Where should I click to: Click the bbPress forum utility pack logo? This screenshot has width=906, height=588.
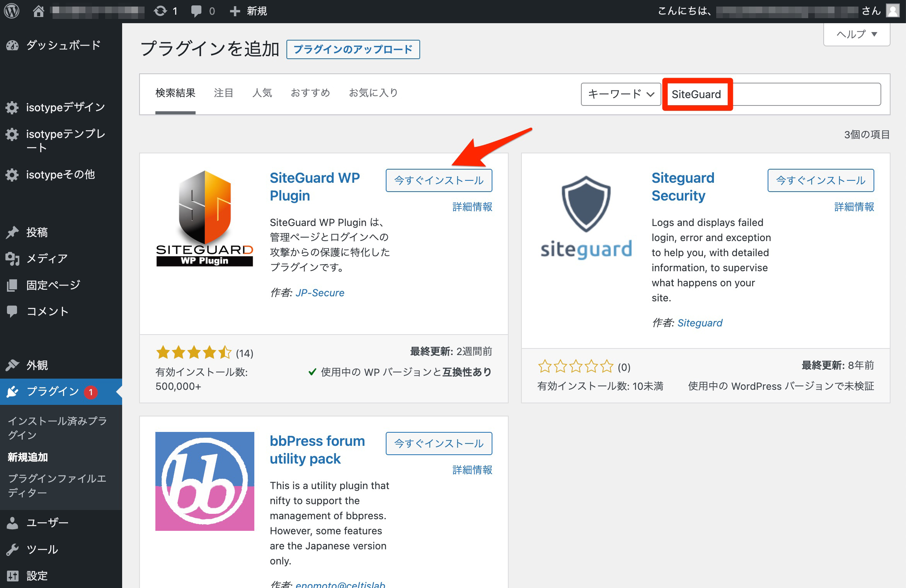(204, 481)
